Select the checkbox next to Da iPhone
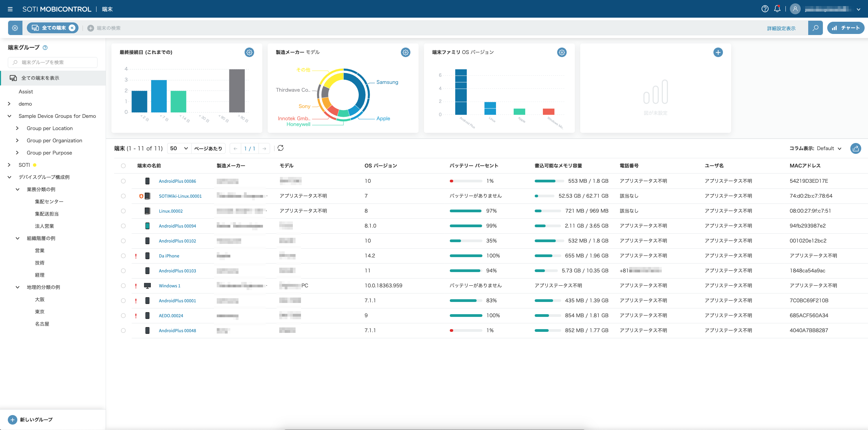The image size is (868, 430). point(122,256)
